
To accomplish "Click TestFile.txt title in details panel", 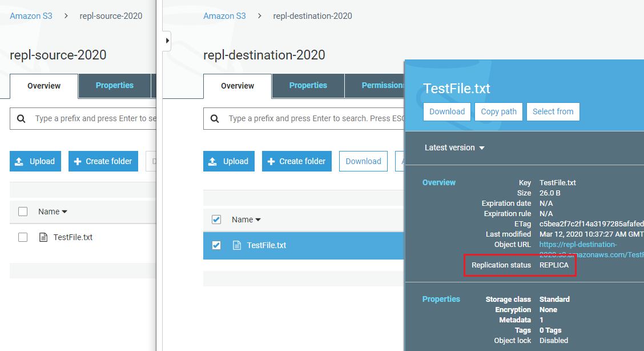I will tap(457, 89).
